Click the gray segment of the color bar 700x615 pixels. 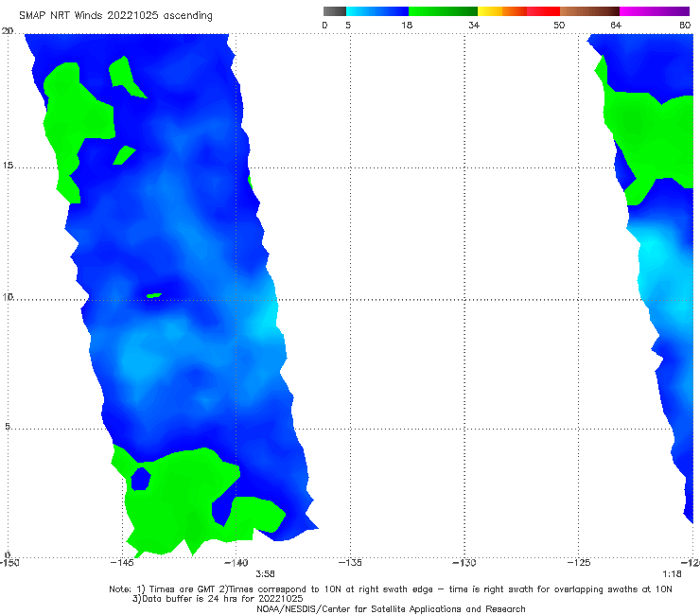(x=334, y=11)
